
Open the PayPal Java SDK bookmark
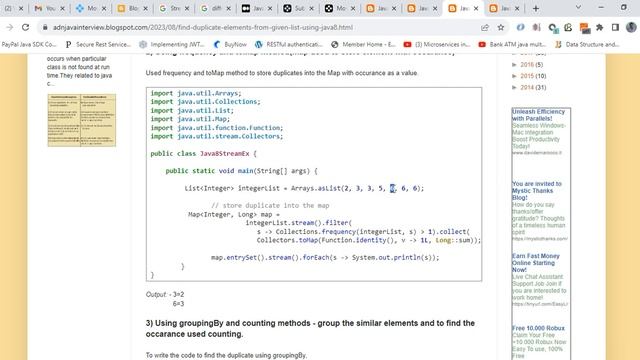29,44
